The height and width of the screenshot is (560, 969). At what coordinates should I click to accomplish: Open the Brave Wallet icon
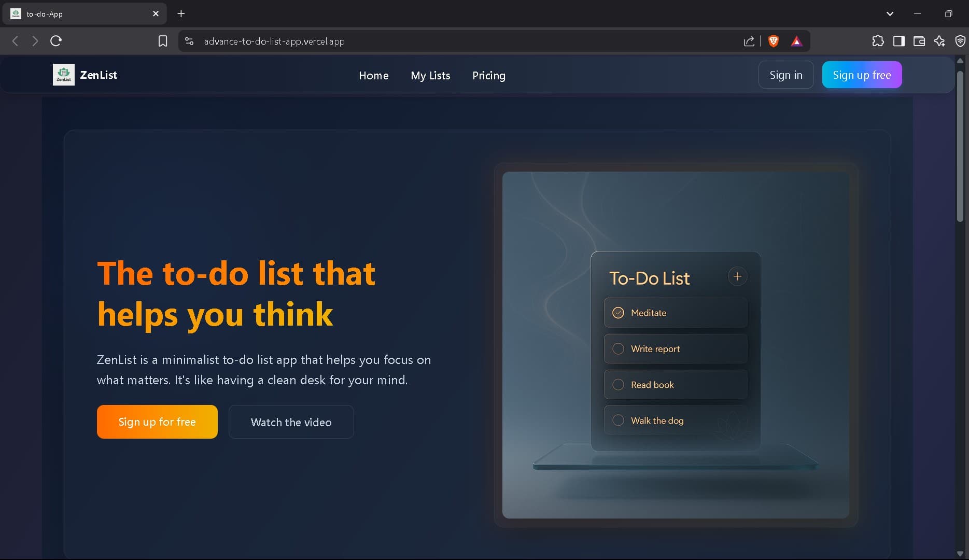pyautogui.click(x=919, y=41)
